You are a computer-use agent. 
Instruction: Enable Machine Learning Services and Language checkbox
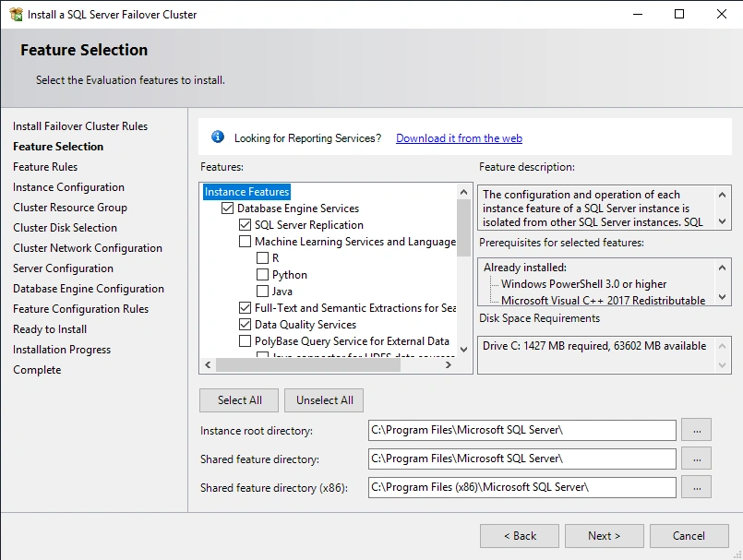[245, 241]
